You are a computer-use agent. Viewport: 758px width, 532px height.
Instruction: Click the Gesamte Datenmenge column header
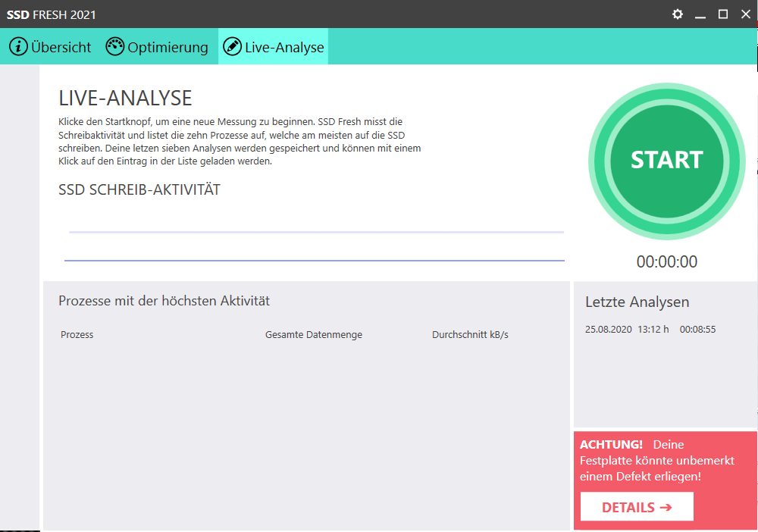[313, 334]
